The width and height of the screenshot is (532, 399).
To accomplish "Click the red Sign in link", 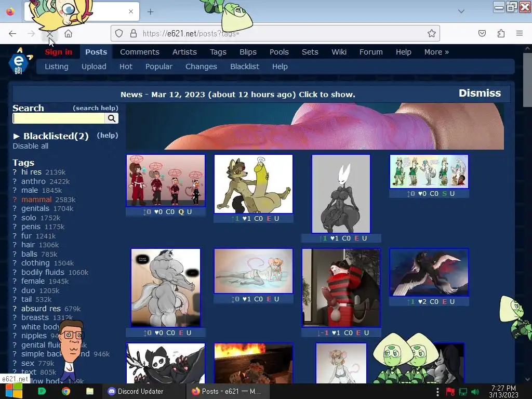I will [58, 52].
